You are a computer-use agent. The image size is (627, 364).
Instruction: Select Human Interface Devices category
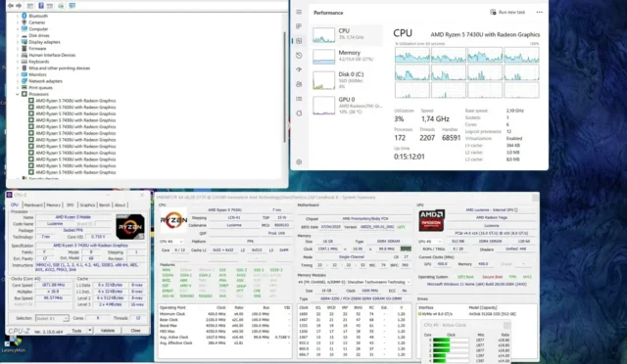click(x=52, y=55)
